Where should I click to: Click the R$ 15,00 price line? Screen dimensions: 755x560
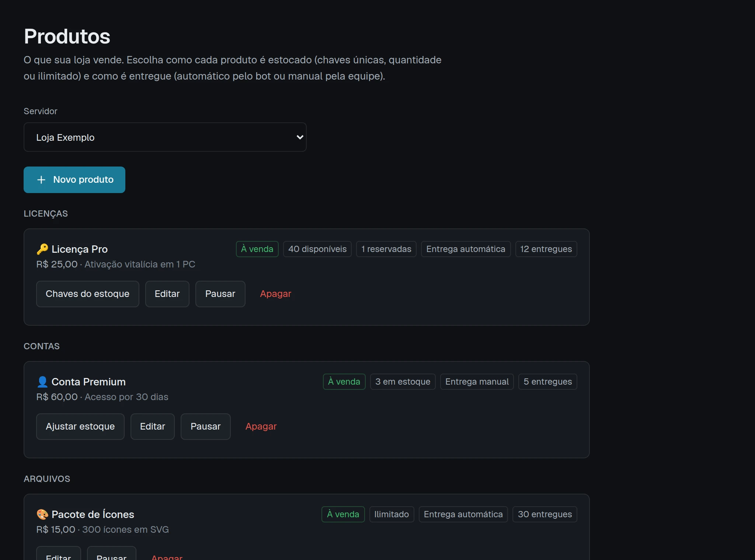[102, 529]
